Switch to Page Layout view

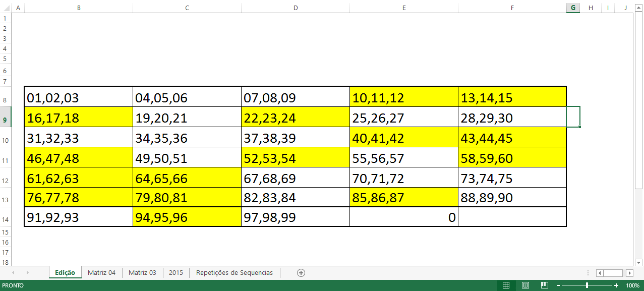point(525,285)
